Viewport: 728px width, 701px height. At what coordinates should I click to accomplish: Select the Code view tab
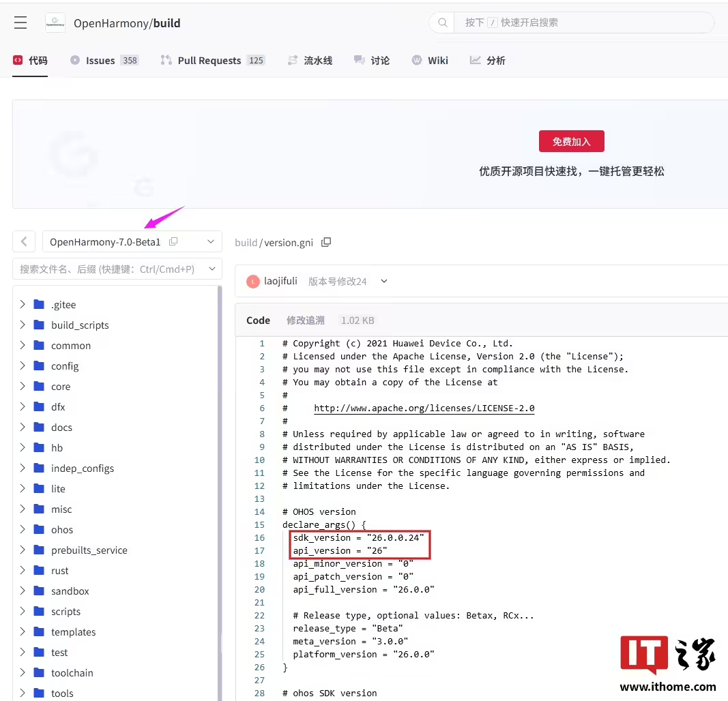pyautogui.click(x=258, y=320)
